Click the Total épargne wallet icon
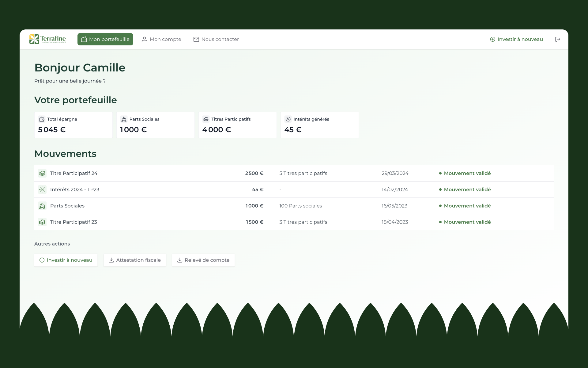 42,119
